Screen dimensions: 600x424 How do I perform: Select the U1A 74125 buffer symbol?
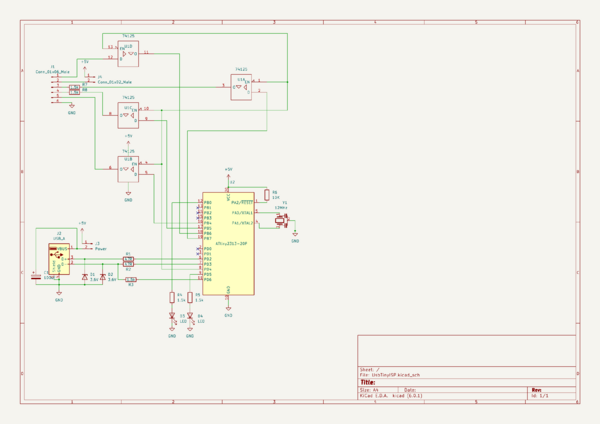click(x=241, y=87)
